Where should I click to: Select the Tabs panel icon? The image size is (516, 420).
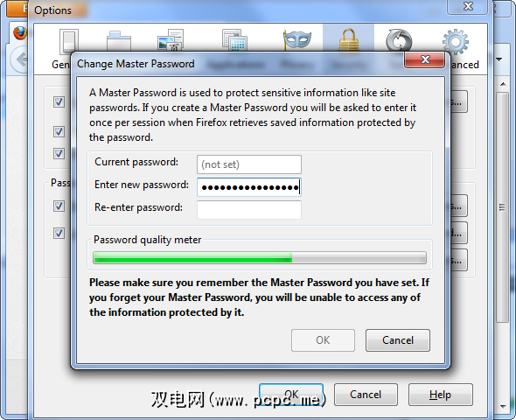pos(119,41)
